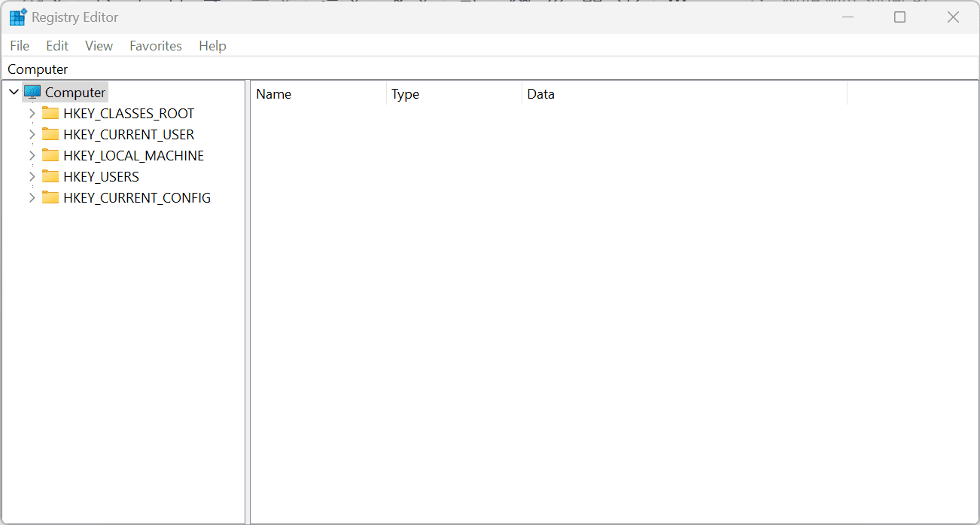Click the HKEY_CURRENT_USER folder icon

(x=50, y=134)
